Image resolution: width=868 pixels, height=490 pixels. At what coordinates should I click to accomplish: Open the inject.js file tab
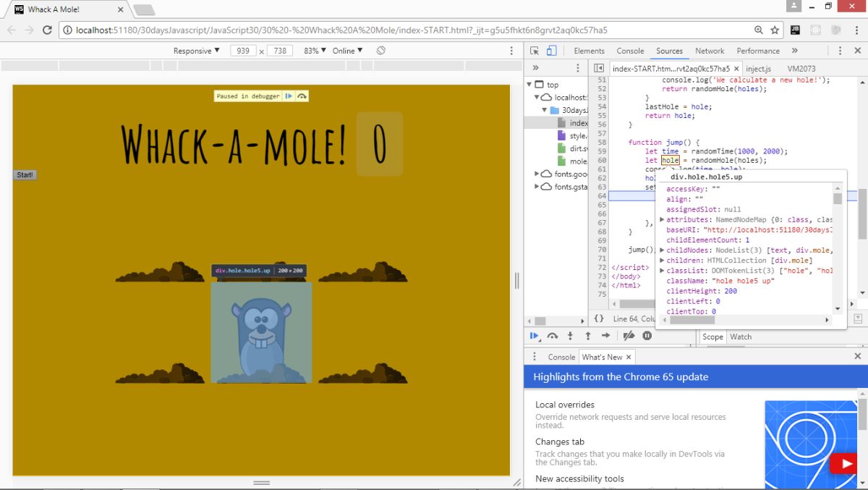point(758,69)
